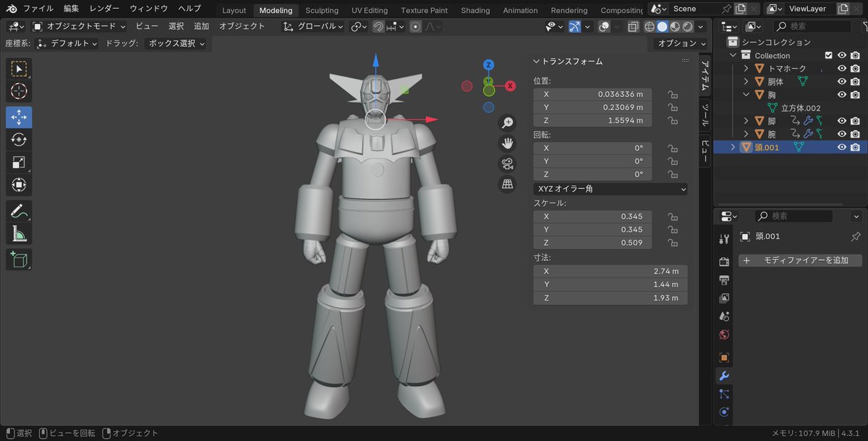This screenshot has width=868, height=441.
Task: Activate the 3D Cursor tool
Action: click(x=19, y=91)
